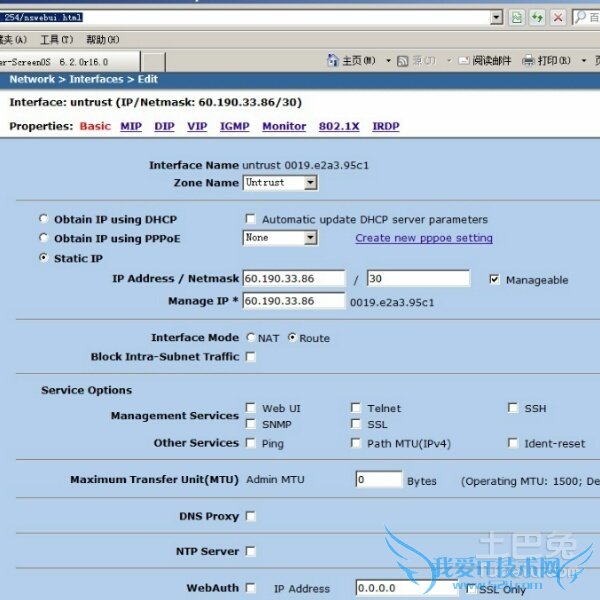Click the search magnifier icon
Screen dimensions: 600x600
(580, 17)
